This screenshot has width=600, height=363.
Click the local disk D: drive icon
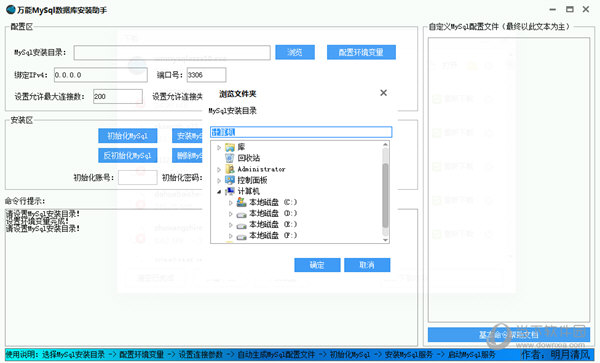[241, 214]
